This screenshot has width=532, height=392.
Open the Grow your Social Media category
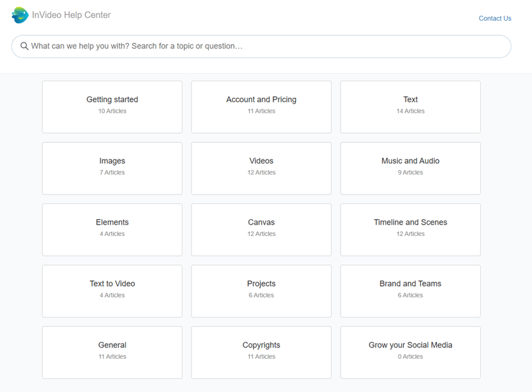pyautogui.click(x=410, y=352)
